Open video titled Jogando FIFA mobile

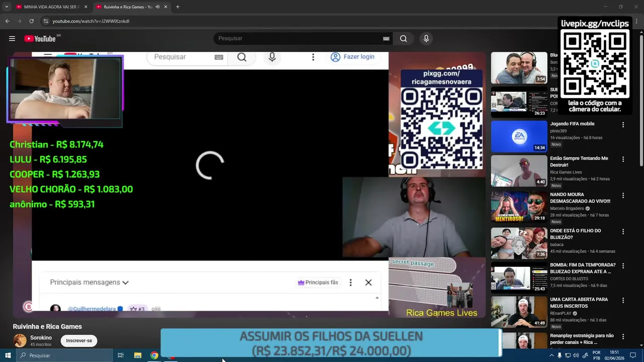click(572, 124)
